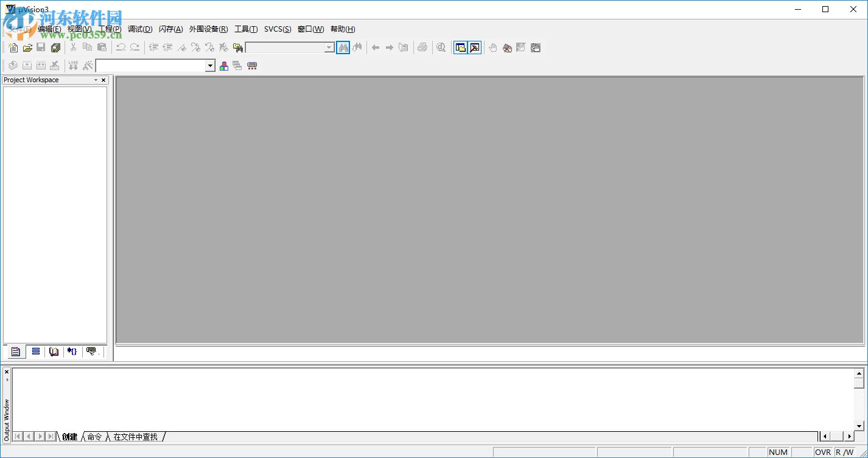
Task: Click the Copy icon in toolbar
Action: 87,48
